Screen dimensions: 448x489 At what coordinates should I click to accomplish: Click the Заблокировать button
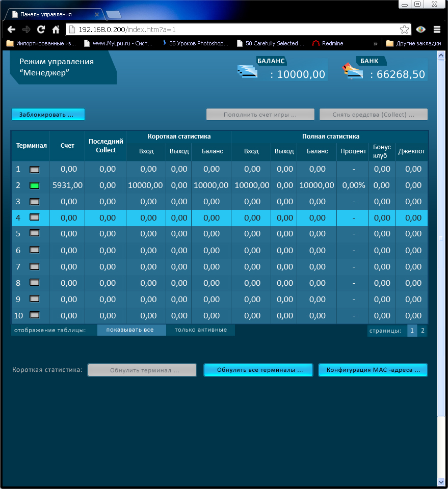pyautogui.click(x=48, y=115)
